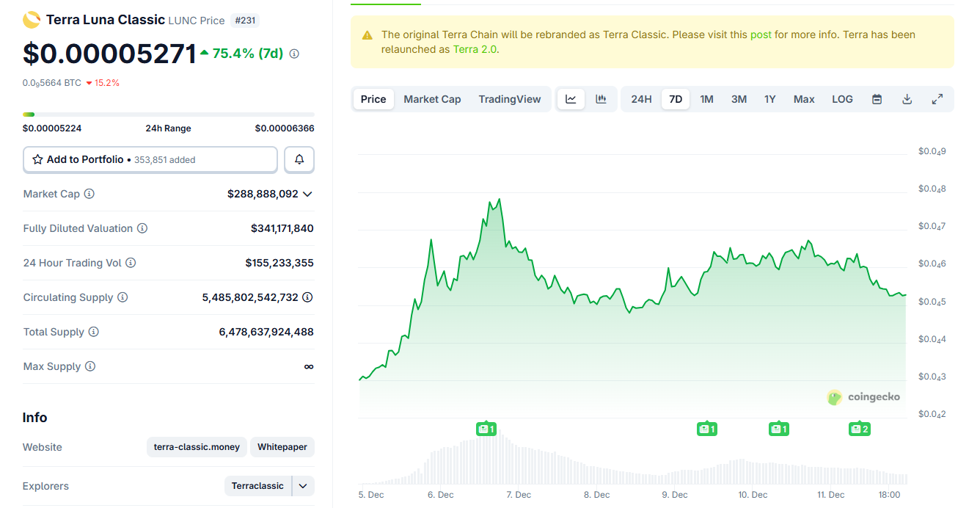Click the price alert bell icon

pyautogui.click(x=299, y=159)
